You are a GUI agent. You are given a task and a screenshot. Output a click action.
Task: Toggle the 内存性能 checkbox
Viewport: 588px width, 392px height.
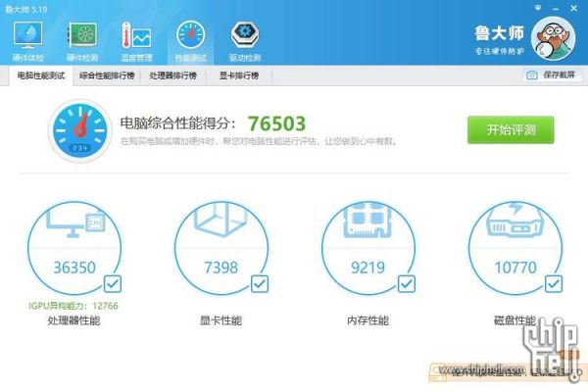pyautogui.click(x=407, y=284)
